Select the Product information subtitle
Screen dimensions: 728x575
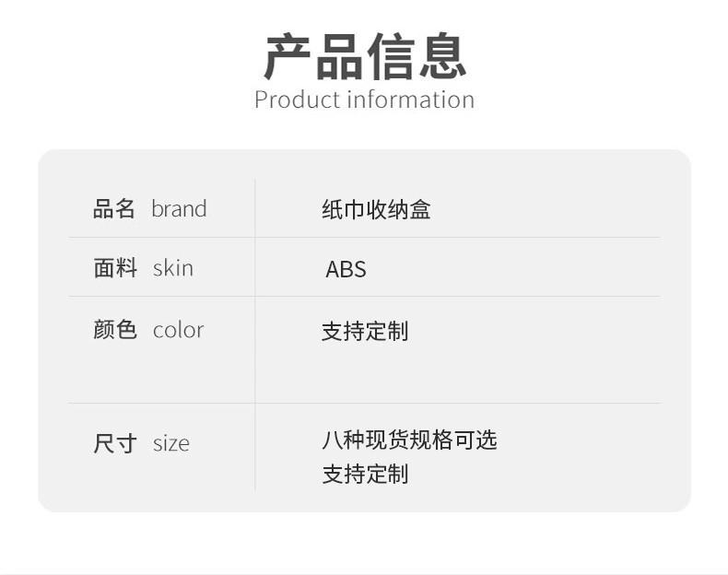click(364, 100)
